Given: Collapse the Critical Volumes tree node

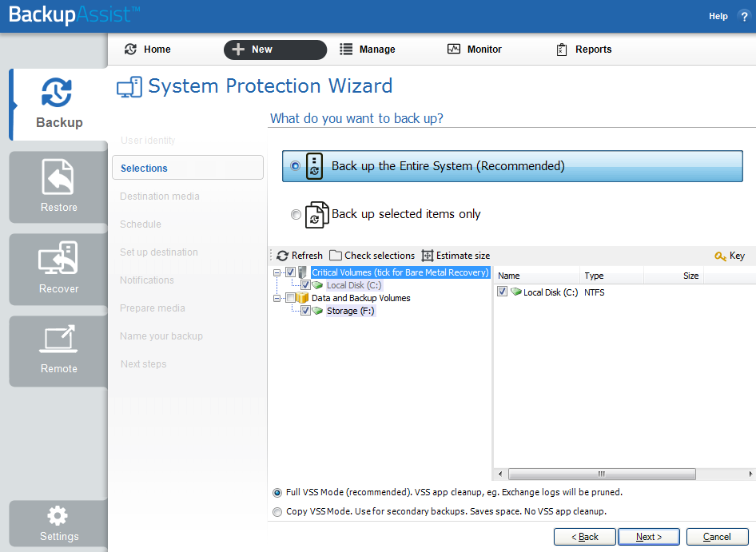Looking at the screenshot, I should tap(277, 273).
